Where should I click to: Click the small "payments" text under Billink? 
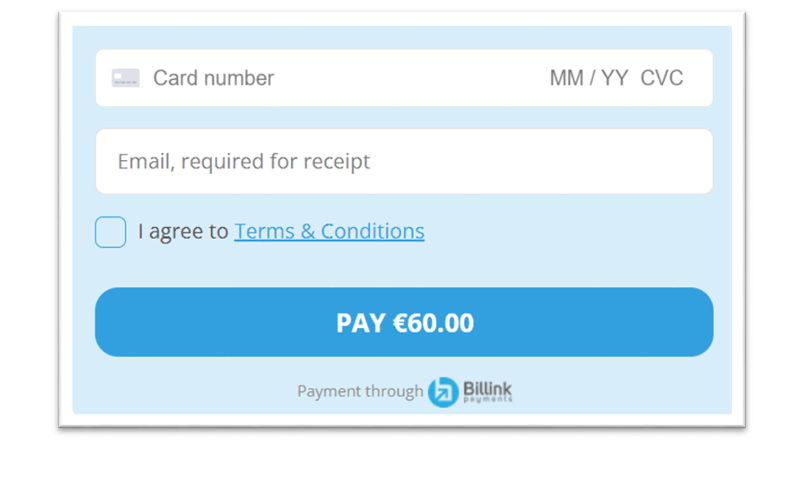pyautogui.click(x=488, y=399)
